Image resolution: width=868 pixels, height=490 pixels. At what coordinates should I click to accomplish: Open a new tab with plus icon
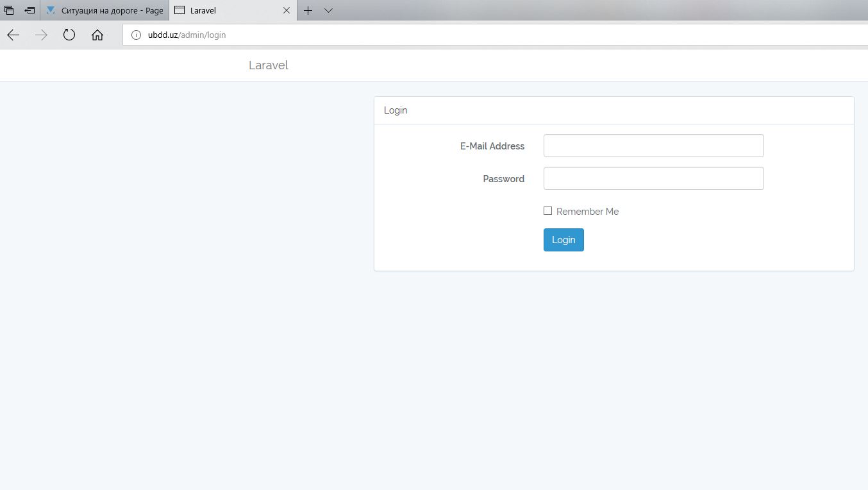[x=308, y=10]
